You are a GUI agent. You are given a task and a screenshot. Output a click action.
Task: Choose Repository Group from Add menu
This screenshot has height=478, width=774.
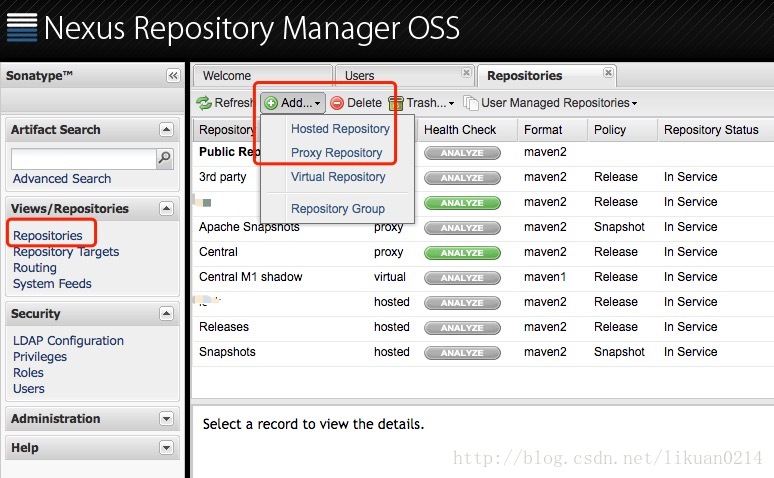pyautogui.click(x=338, y=209)
